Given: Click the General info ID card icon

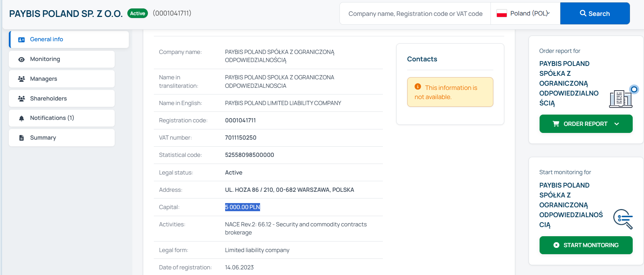Looking at the screenshot, I should pos(22,40).
